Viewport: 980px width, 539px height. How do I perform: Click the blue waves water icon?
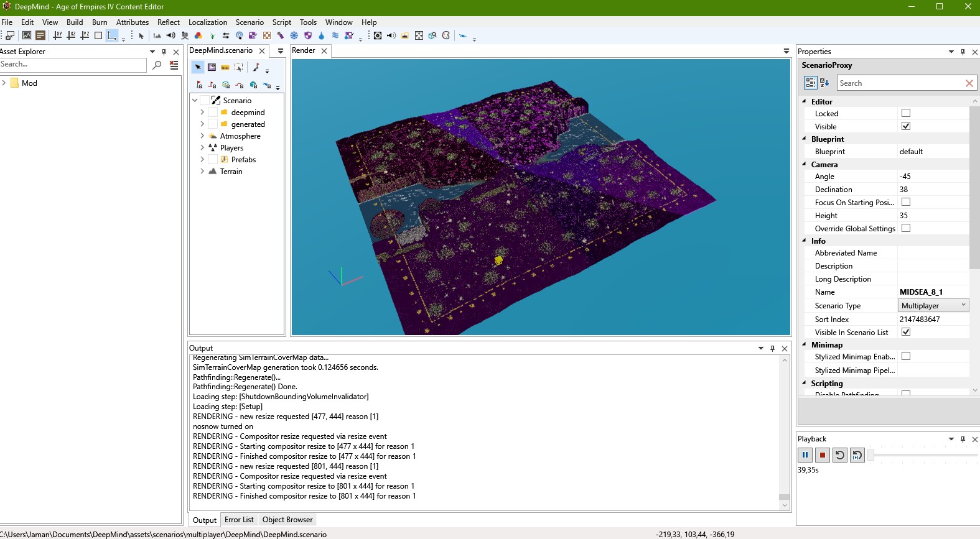335,35
